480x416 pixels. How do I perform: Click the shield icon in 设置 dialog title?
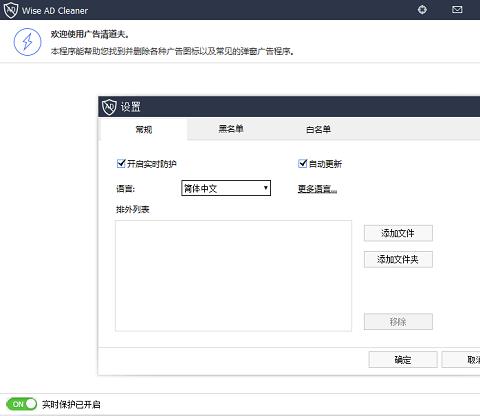109,107
